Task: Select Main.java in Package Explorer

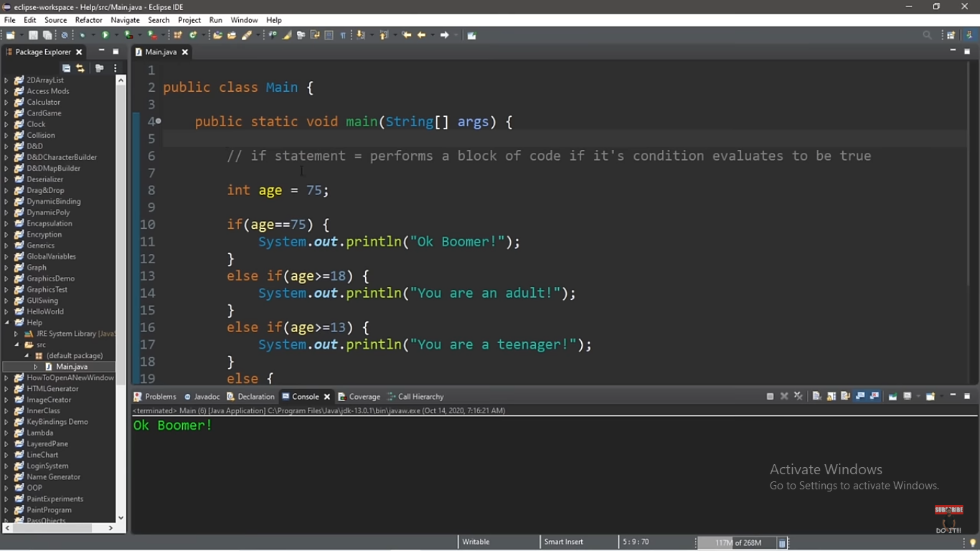Action: click(x=71, y=367)
